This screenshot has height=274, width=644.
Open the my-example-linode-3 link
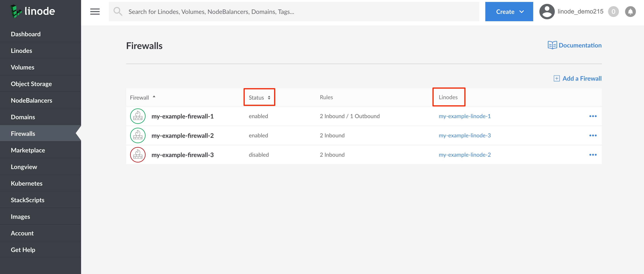coord(464,135)
